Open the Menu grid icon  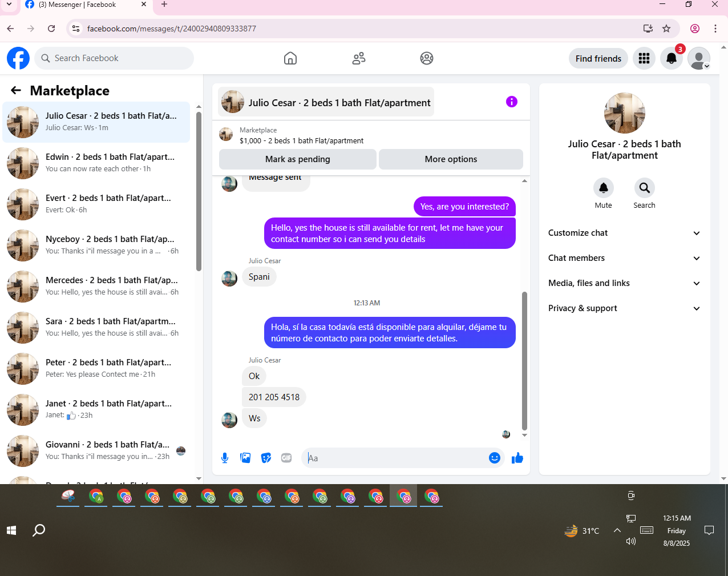[x=644, y=58]
